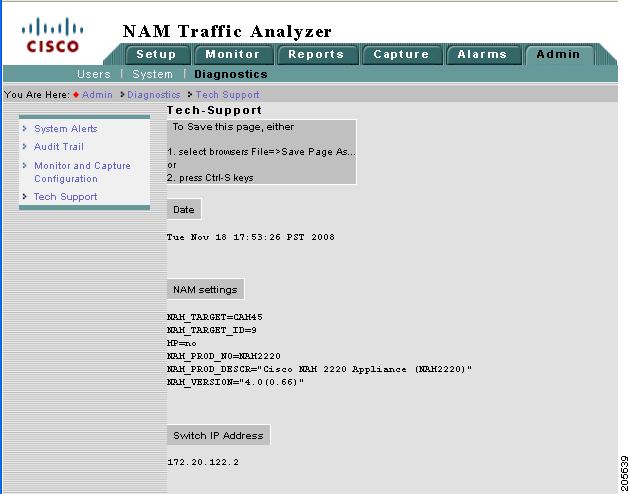This screenshot has width=630, height=494.
Task: Open the Users submenu
Action: coord(94,74)
